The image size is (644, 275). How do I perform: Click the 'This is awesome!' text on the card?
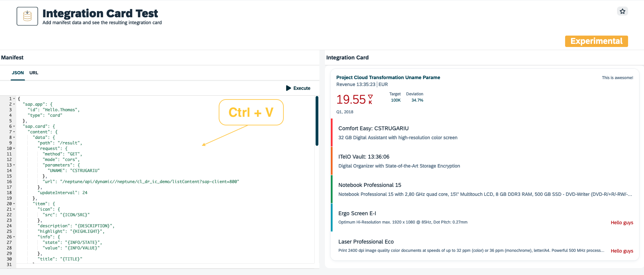(x=617, y=78)
